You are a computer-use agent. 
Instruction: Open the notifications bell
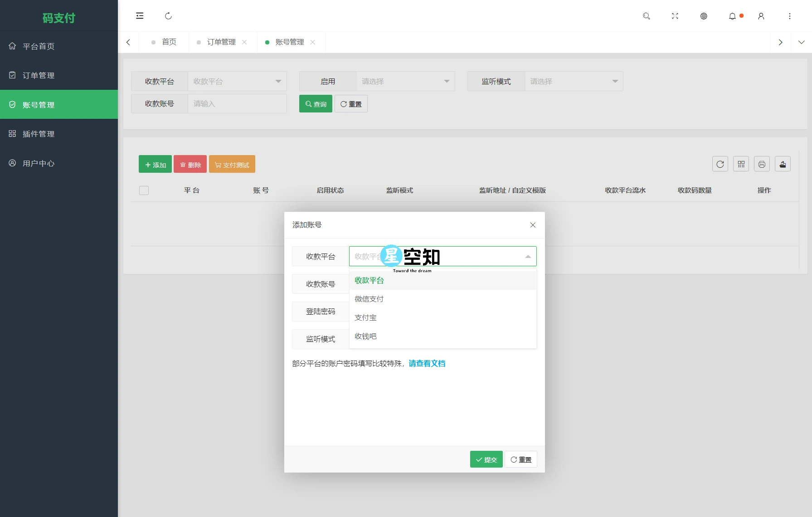tap(732, 16)
